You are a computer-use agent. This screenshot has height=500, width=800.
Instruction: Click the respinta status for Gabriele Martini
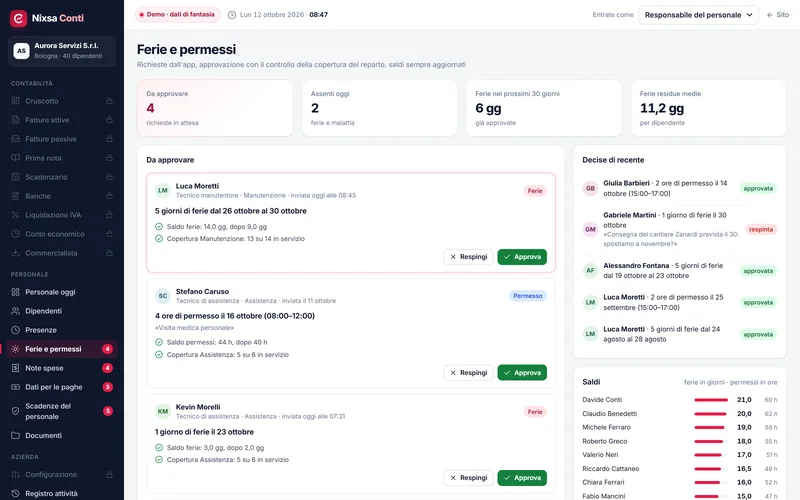(x=761, y=230)
